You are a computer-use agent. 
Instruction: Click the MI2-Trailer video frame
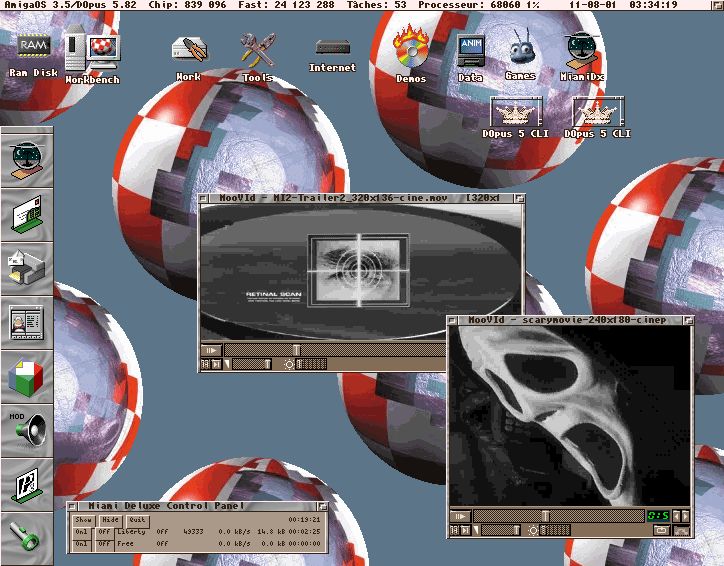pos(361,272)
